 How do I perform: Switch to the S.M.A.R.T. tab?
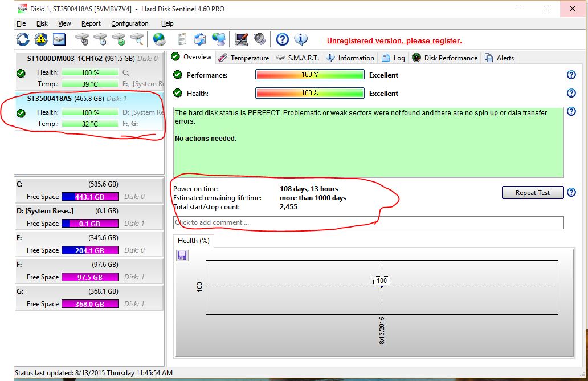tap(298, 58)
